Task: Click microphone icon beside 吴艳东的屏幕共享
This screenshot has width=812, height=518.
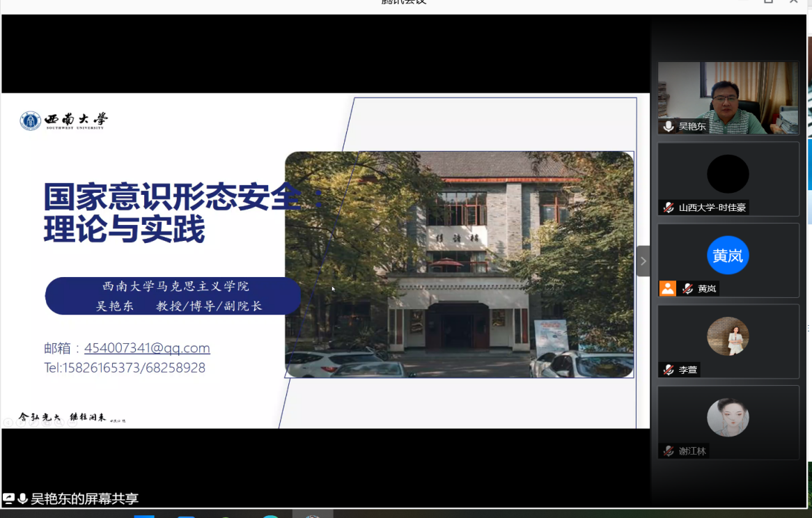Action: click(x=23, y=499)
